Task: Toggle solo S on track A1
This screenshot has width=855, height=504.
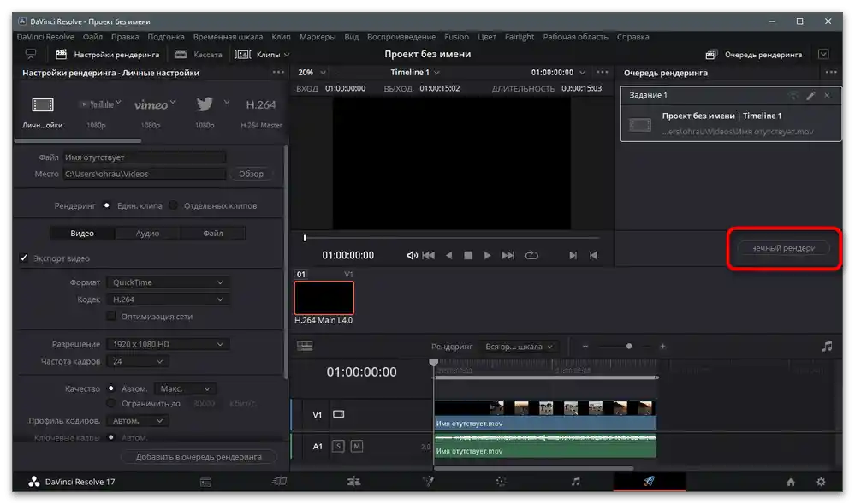Action: pos(338,446)
